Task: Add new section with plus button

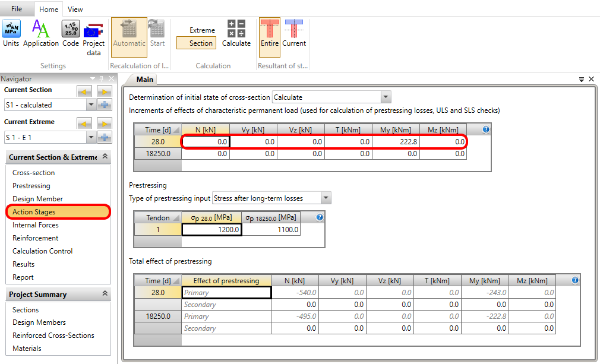Action: pyautogui.click(x=105, y=105)
